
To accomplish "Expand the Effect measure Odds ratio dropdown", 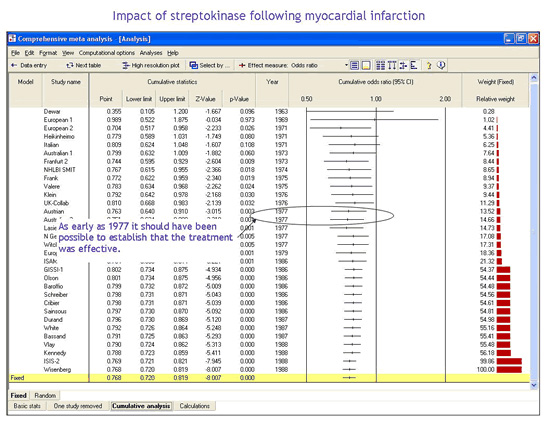I will (x=346, y=65).
